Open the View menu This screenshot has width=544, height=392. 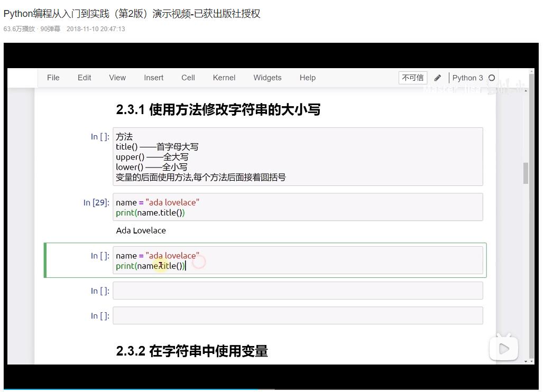(x=117, y=78)
